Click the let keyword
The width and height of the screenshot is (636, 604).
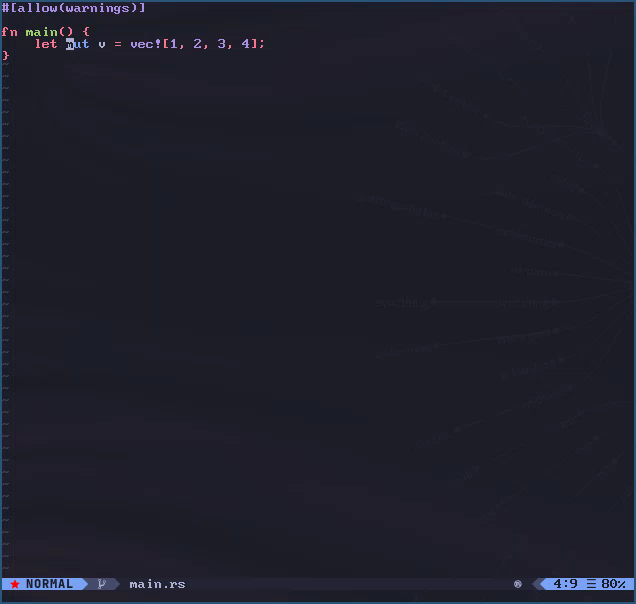coord(46,44)
